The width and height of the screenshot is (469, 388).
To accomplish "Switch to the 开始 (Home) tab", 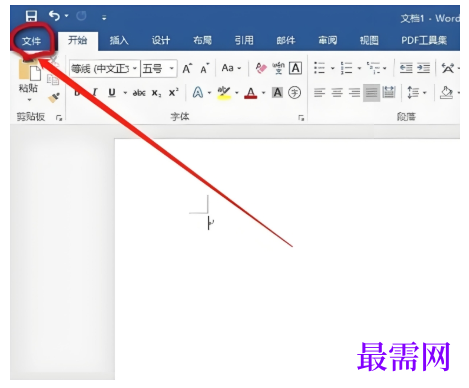I will coord(78,40).
